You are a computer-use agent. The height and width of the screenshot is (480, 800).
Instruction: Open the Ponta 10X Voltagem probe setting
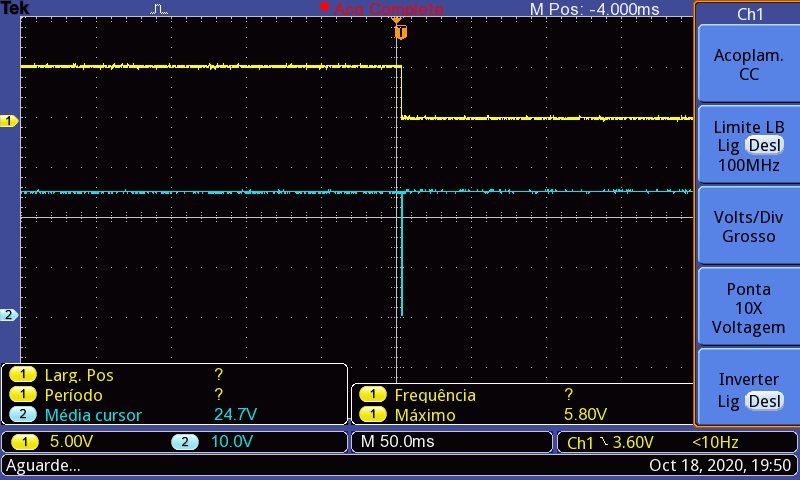point(748,308)
